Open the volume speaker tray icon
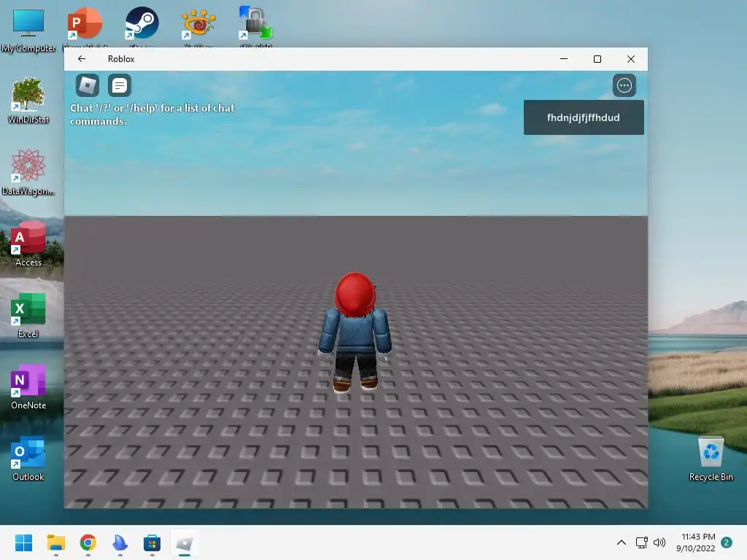 click(659, 542)
